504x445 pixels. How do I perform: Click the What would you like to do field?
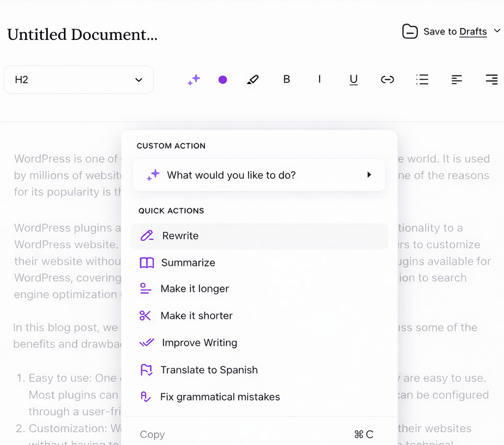[x=259, y=175]
